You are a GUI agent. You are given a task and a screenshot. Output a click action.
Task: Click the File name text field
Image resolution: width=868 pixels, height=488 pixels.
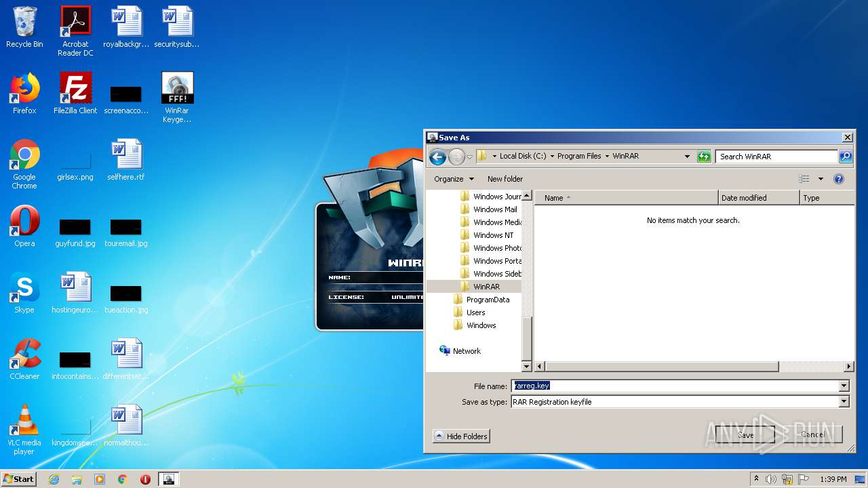pos(675,386)
